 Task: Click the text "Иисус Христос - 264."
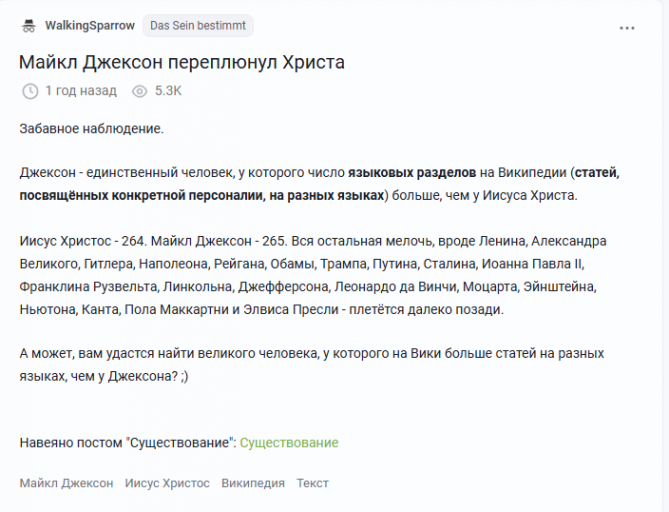click(83, 241)
